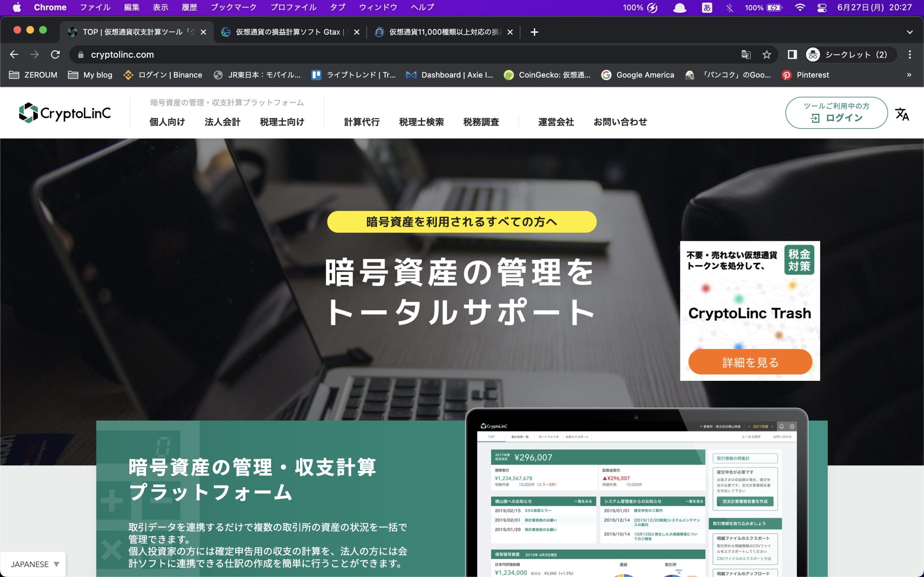Click the bookmark star icon in address bar
This screenshot has width=924, height=577.
(766, 54)
